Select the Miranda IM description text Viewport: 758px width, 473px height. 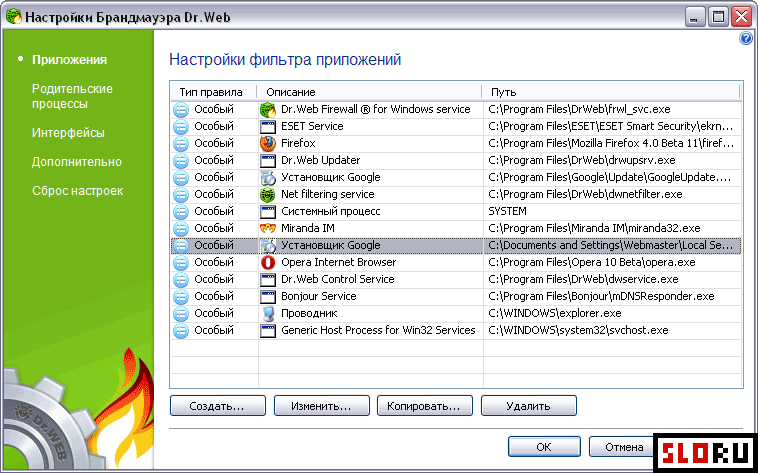(x=307, y=228)
